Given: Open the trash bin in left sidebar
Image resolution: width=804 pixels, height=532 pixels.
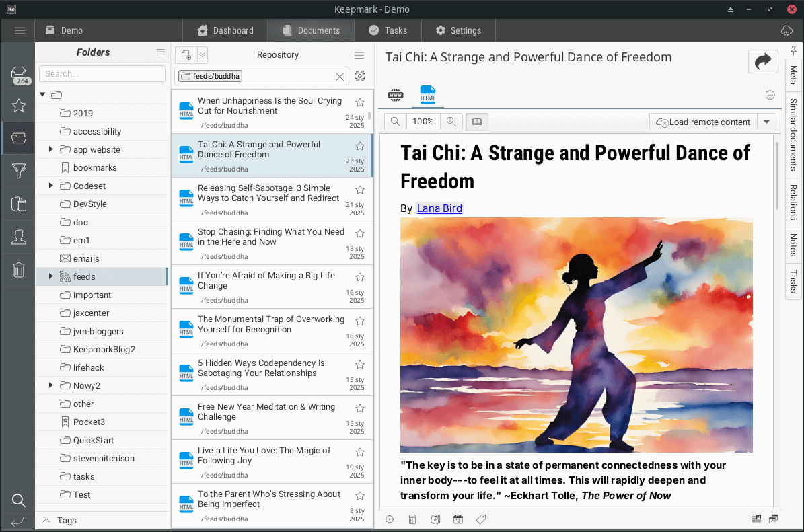Looking at the screenshot, I should [x=19, y=270].
